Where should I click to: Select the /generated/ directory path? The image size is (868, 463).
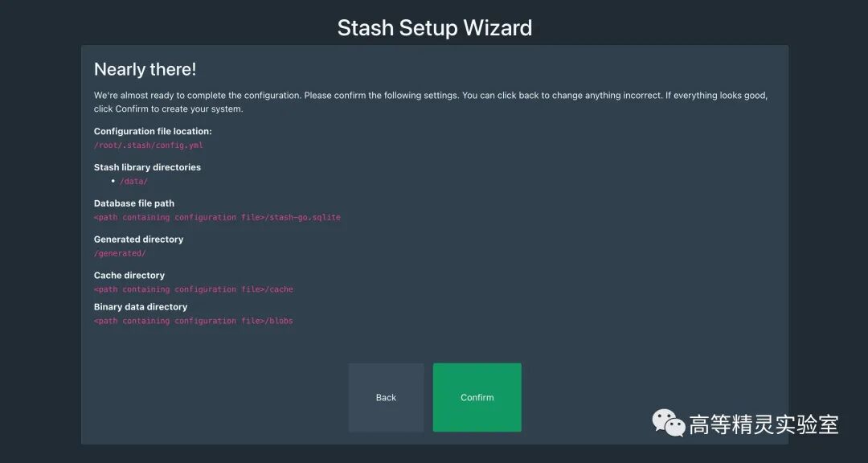click(x=120, y=253)
